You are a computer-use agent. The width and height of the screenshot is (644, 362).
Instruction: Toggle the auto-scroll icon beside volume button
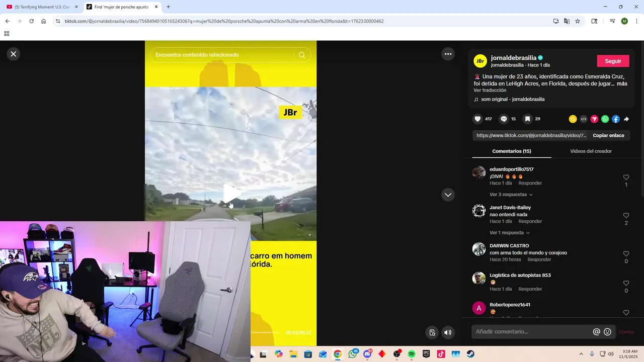pos(432,332)
